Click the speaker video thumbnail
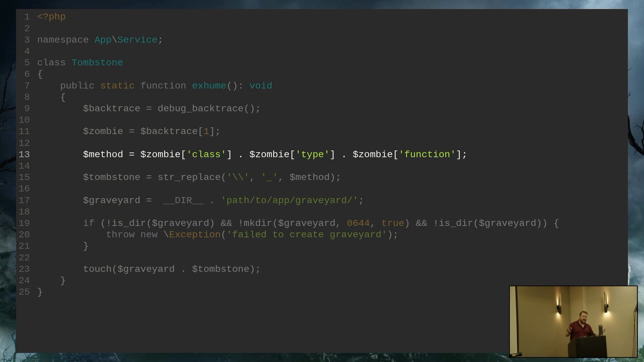The width and height of the screenshot is (644, 362). pyautogui.click(x=573, y=321)
